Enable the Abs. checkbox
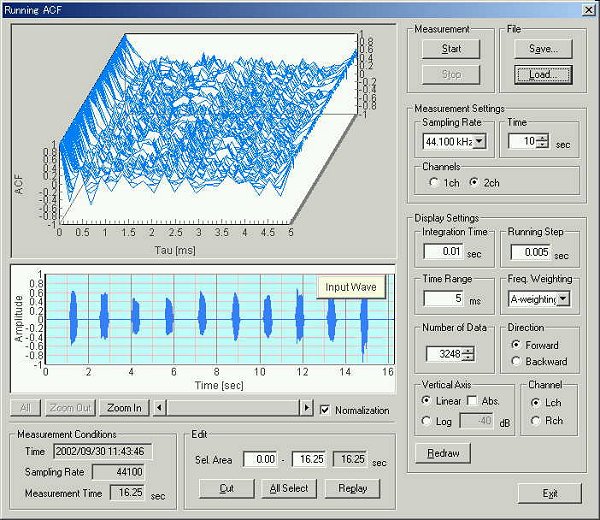 coord(472,400)
